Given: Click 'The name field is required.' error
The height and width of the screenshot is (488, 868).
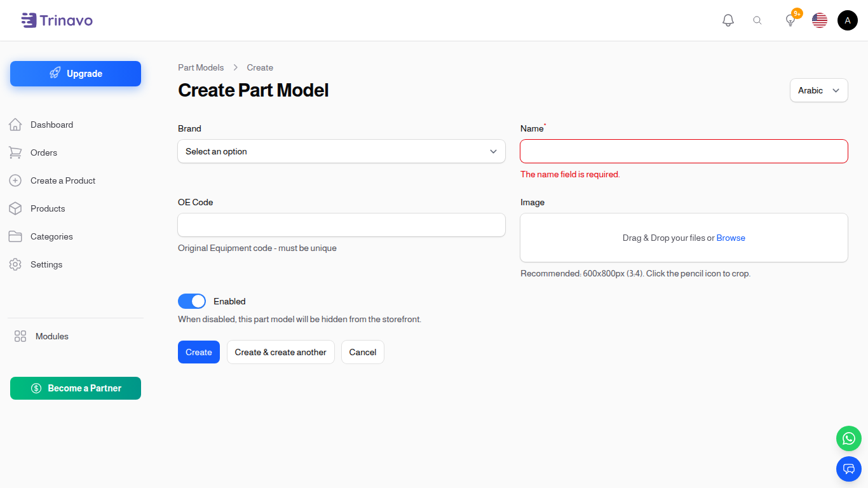Looking at the screenshot, I should 570,174.
